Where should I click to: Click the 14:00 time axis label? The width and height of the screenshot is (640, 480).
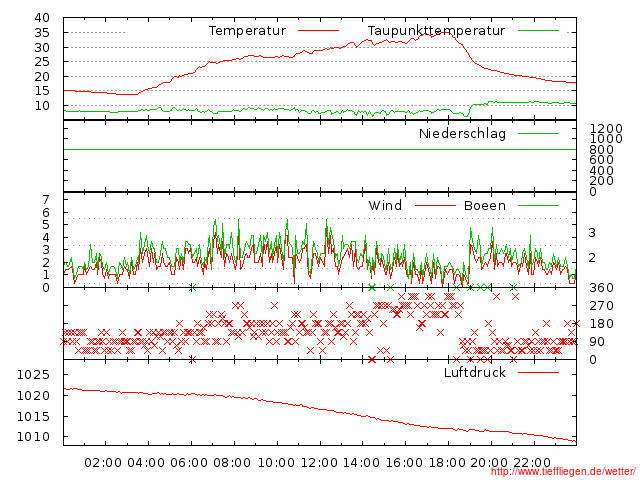(361, 463)
